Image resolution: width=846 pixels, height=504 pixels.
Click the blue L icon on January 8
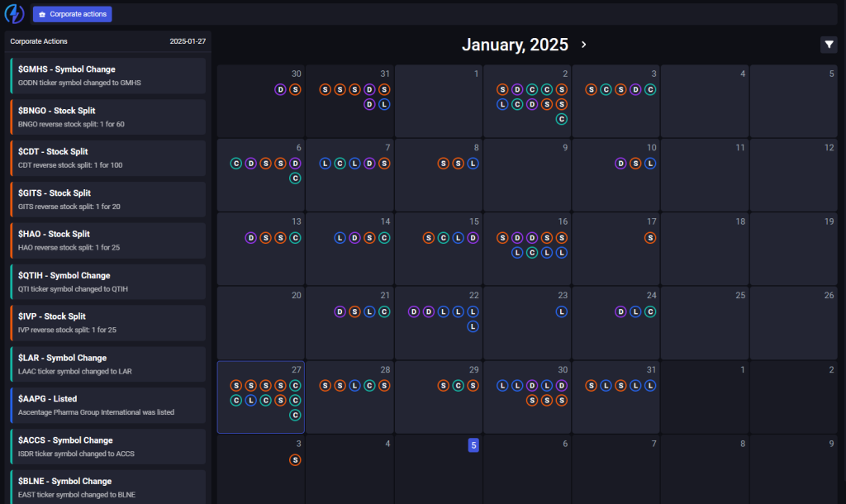click(473, 164)
